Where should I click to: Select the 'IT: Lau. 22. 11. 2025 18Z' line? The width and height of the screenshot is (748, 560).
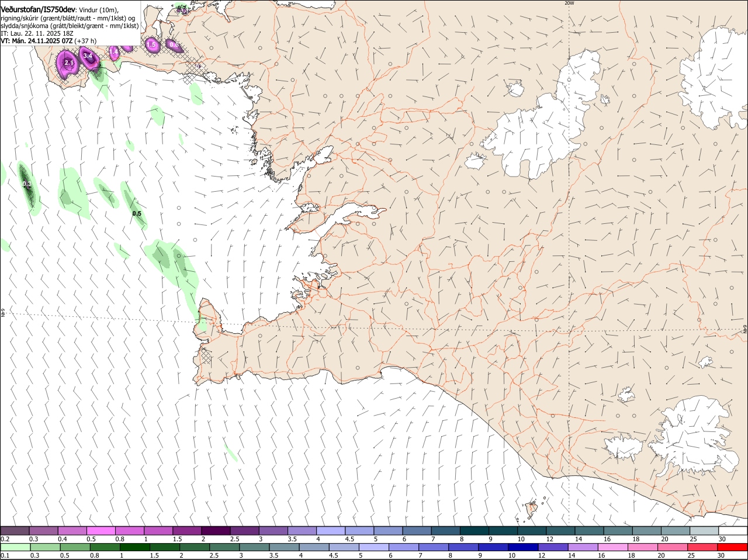tap(37, 33)
